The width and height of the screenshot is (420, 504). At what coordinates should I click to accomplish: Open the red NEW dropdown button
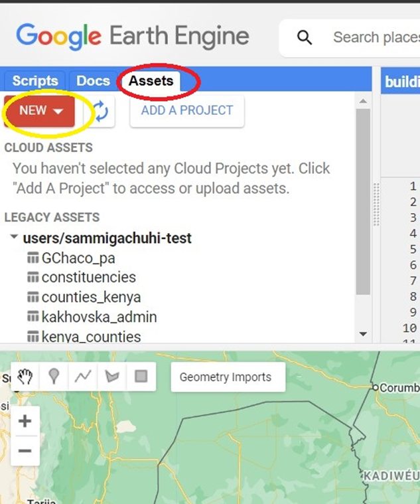[x=40, y=111]
